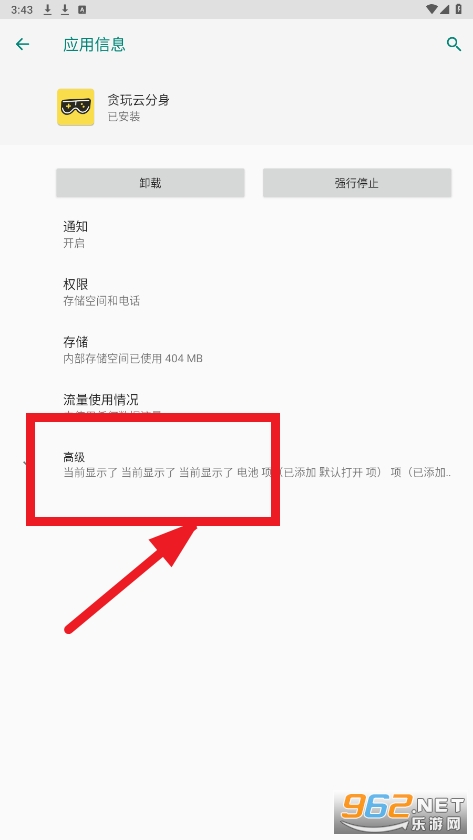Click the 强行停止 force stop button
473x840 pixels.
(357, 183)
